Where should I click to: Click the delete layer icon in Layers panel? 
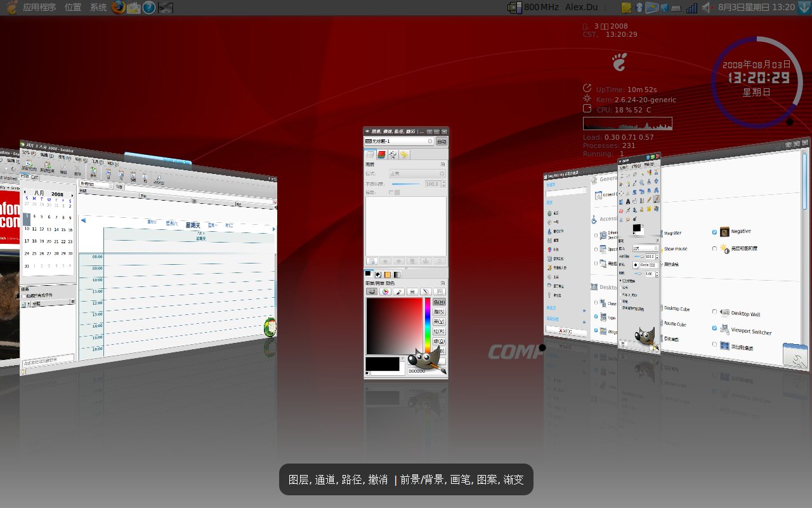439,261
